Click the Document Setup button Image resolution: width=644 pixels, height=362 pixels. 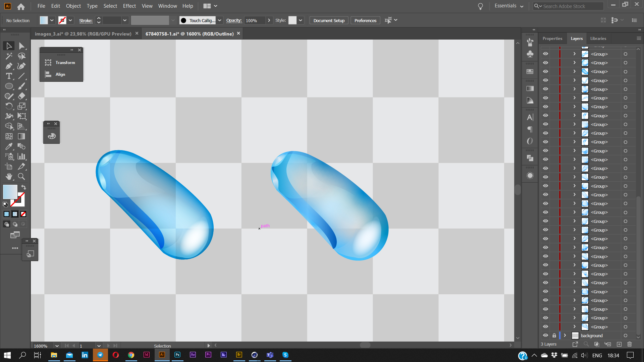[x=328, y=20]
